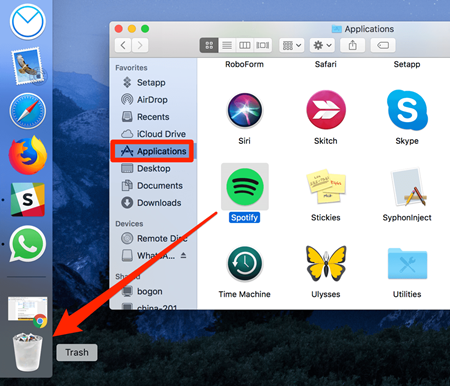Open the Trash in the Dock

28,353
